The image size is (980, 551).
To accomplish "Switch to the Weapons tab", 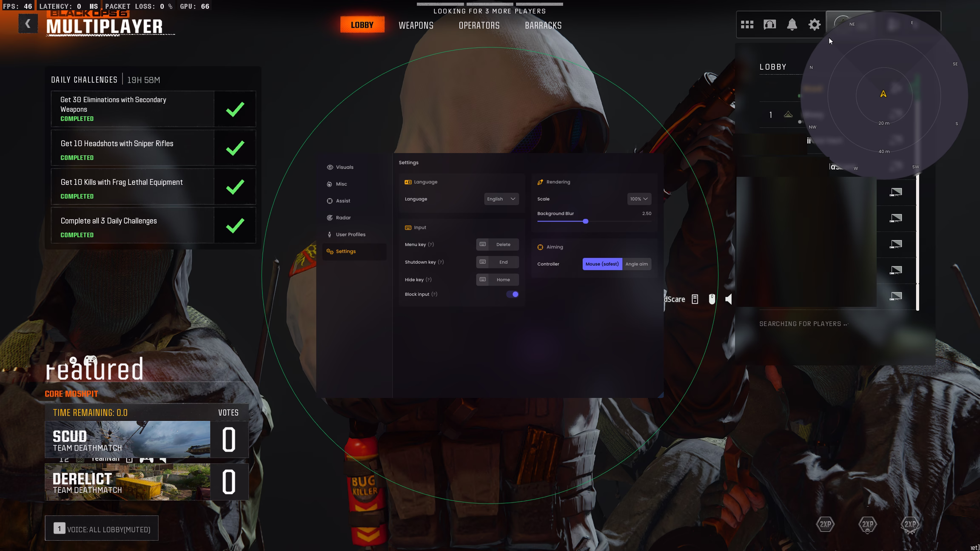I will [x=416, y=26].
